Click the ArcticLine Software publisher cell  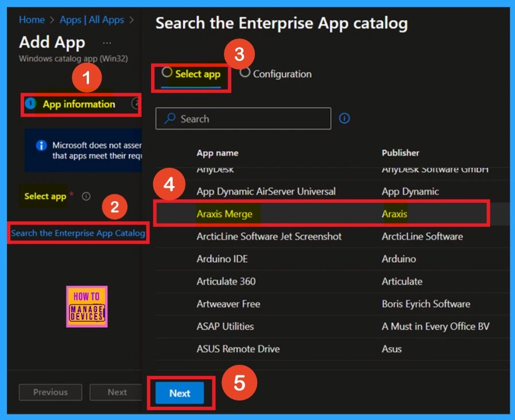click(423, 237)
